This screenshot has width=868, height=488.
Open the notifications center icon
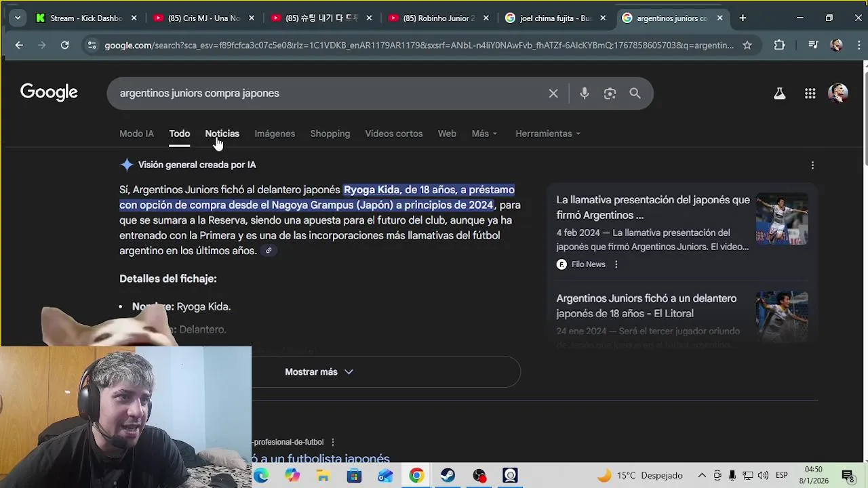coord(848,476)
